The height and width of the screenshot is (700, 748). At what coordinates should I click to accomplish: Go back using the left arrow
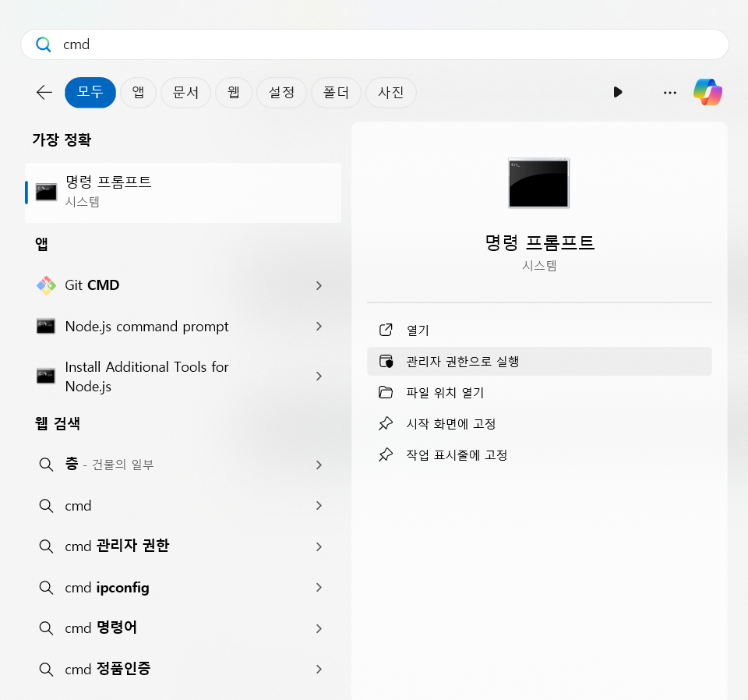[44, 92]
